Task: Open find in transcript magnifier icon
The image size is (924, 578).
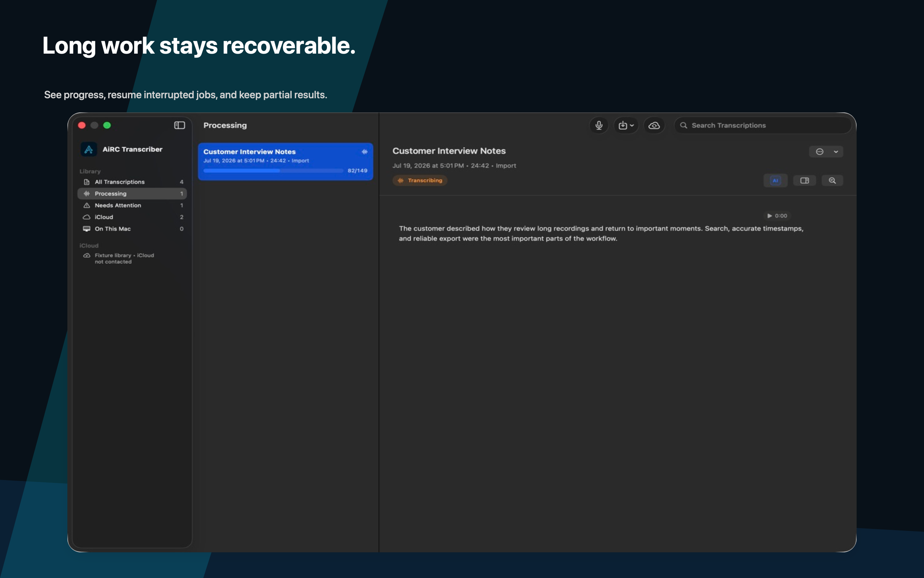Action: click(832, 180)
